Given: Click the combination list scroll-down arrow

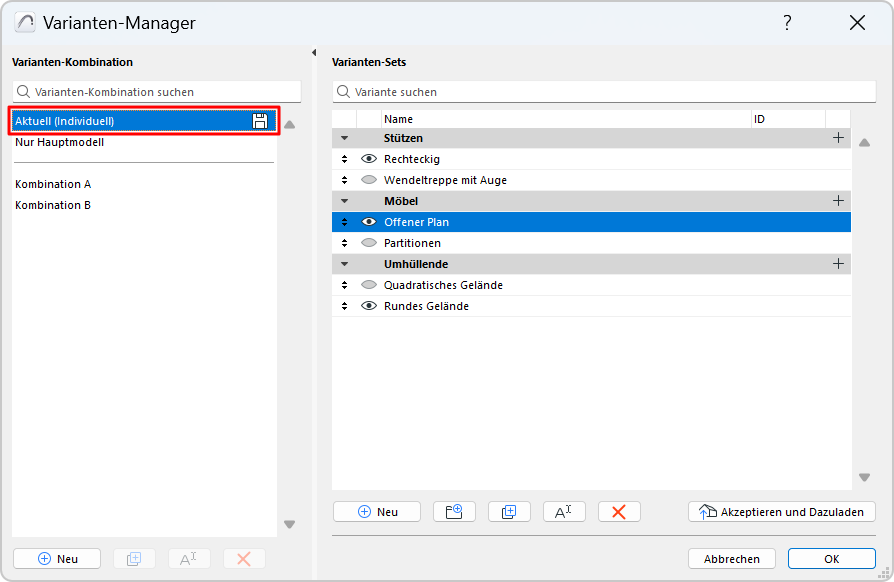Looking at the screenshot, I should coord(290,524).
